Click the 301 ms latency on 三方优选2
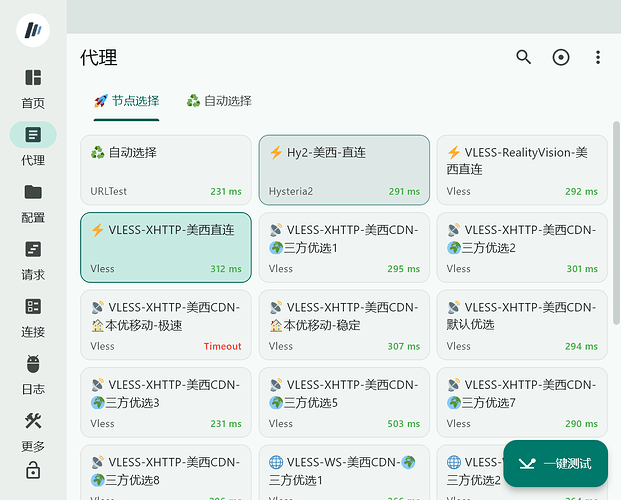Image resolution: width=621 pixels, height=500 pixels. tap(582, 269)
